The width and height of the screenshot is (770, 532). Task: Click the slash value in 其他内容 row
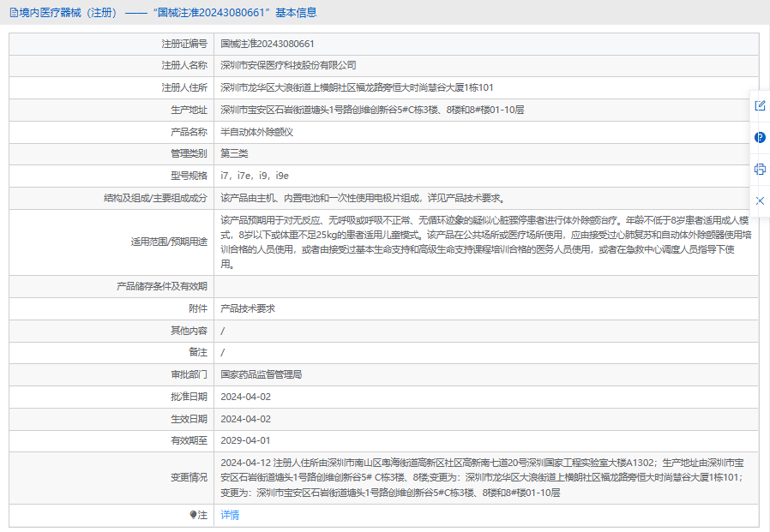tap(223, 331)
